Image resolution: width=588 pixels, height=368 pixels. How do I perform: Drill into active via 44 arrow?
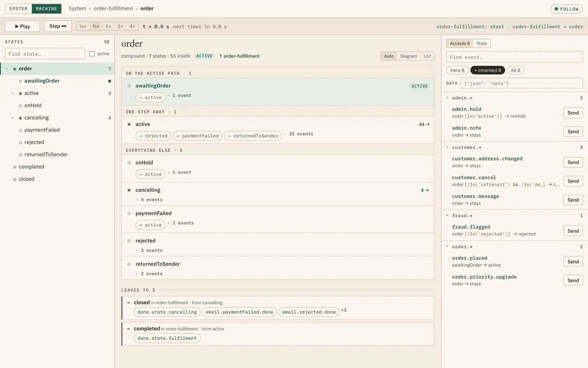click(x=424, y=124)
